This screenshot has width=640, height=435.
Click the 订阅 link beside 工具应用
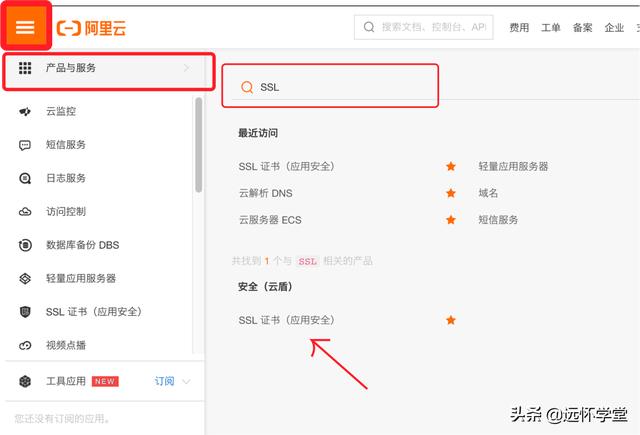tap(164, 382)
